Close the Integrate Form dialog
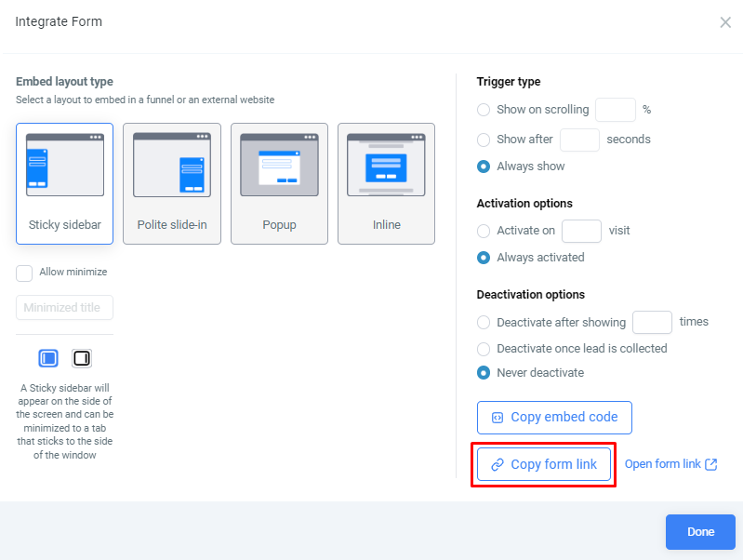This screenshot has width=743, height=560. (725, 22)
